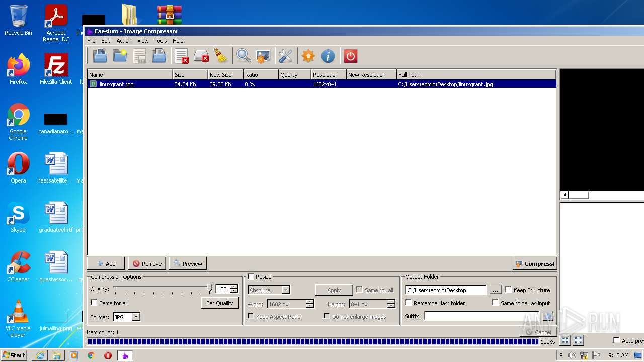The height and width of the screenshot is (362, 644).
Task: Click the Windows Start button
Action: [14, 355]
